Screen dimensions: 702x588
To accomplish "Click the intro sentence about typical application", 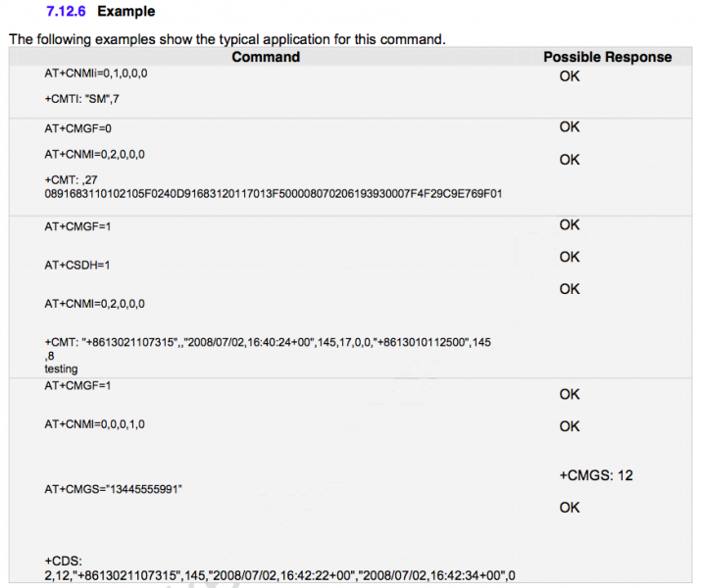I will tap(227, 39).
